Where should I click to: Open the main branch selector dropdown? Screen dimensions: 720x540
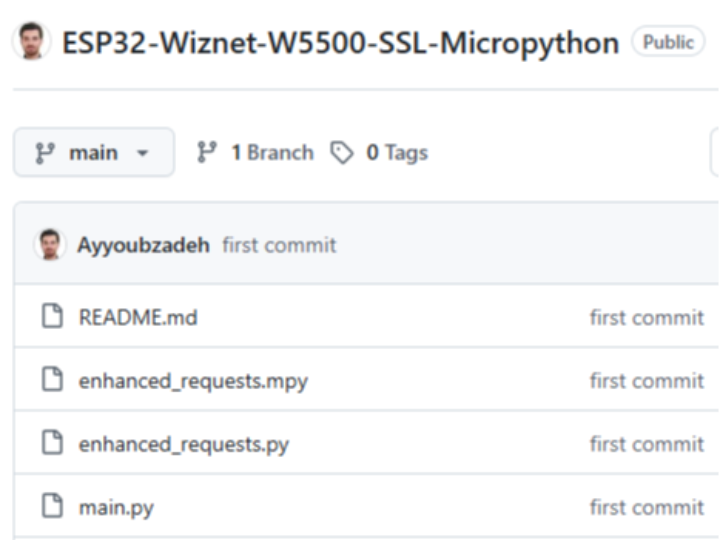pyautogui.click(x=93, y=153)
